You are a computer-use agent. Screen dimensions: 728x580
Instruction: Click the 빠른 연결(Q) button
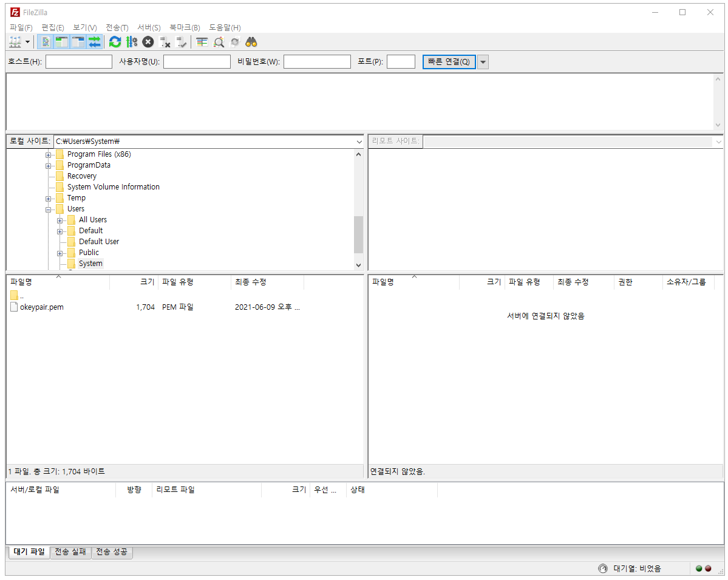click(x=449, y=62)
